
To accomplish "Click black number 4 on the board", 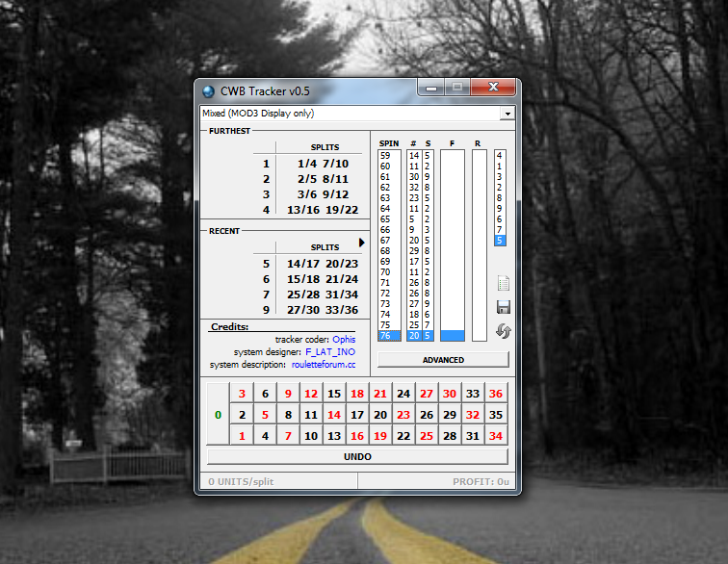I will (265, 436).
